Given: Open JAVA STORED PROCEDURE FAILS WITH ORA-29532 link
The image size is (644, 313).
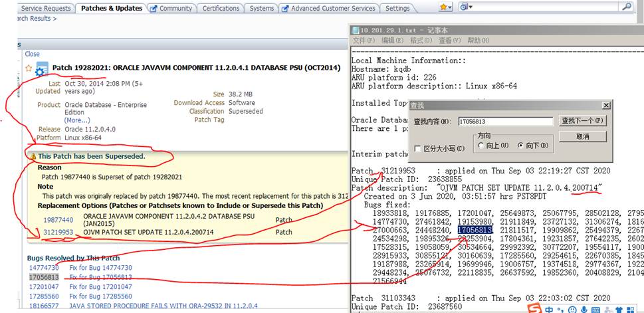Looking at the screenshot, I should [x=163, y=306].
